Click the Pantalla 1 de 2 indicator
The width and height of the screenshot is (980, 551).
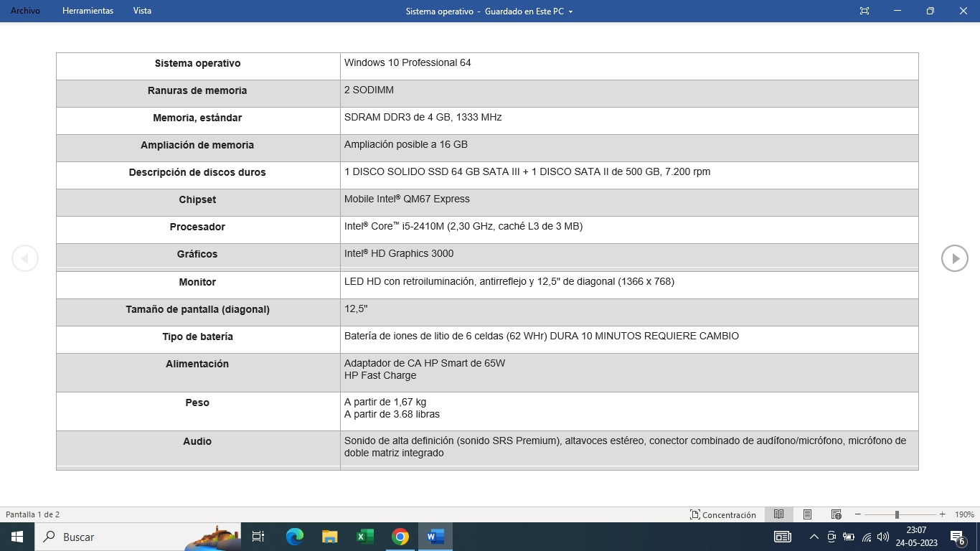coord(33,514)
